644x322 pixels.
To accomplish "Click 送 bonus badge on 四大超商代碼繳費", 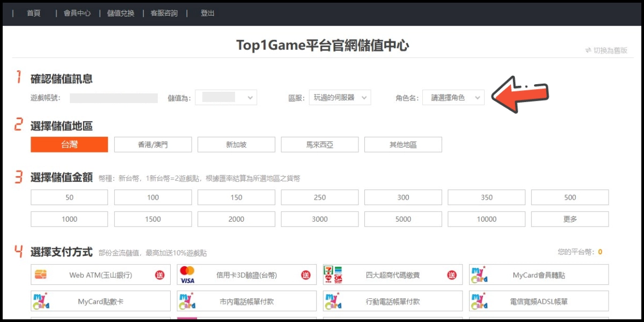I will pos(452,275).
